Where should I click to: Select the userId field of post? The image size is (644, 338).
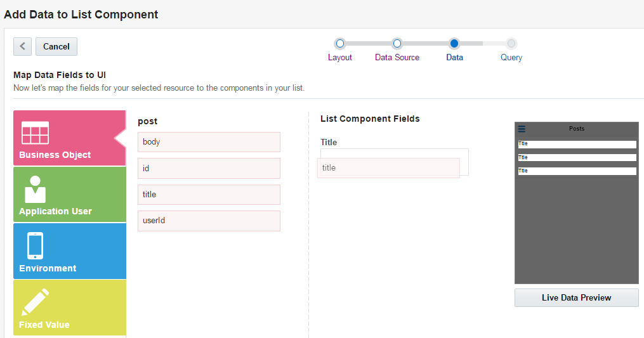(209, 221)
